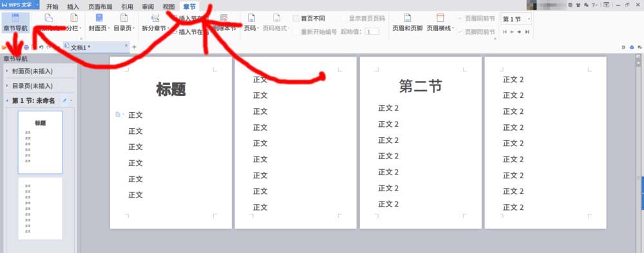Switch to the 插入 tab

(73, 6)
